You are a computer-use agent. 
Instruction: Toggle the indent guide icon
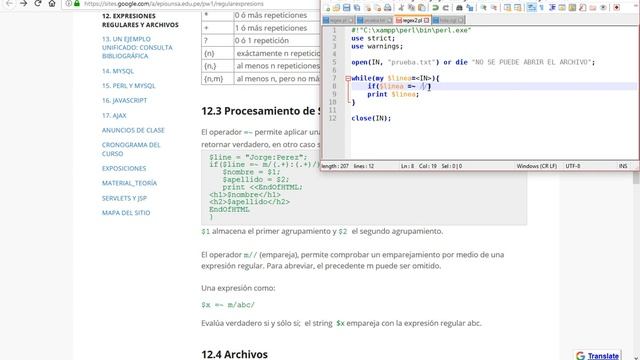click(552, 8)
